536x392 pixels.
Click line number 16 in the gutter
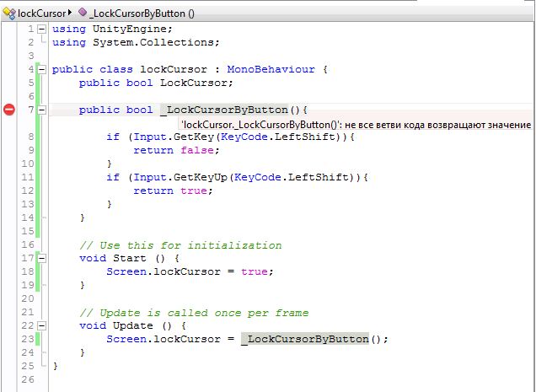click(29, 244)
